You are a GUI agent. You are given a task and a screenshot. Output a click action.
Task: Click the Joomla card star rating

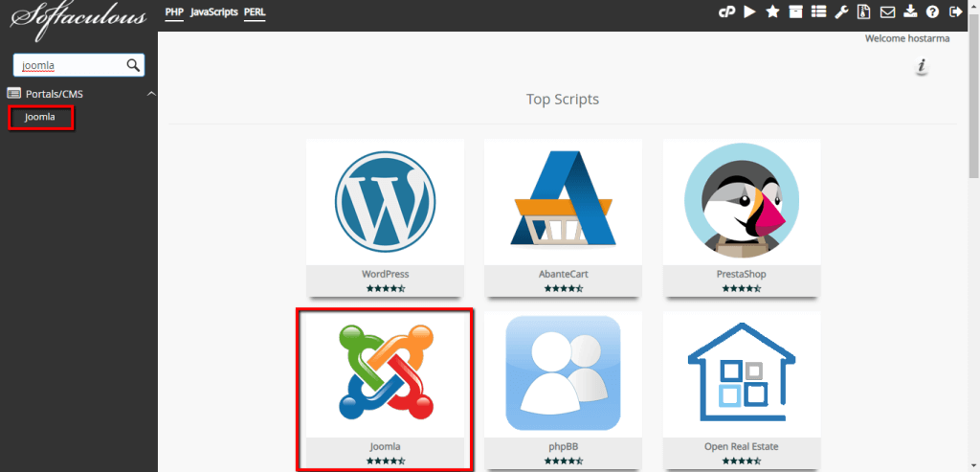(386, 461)
